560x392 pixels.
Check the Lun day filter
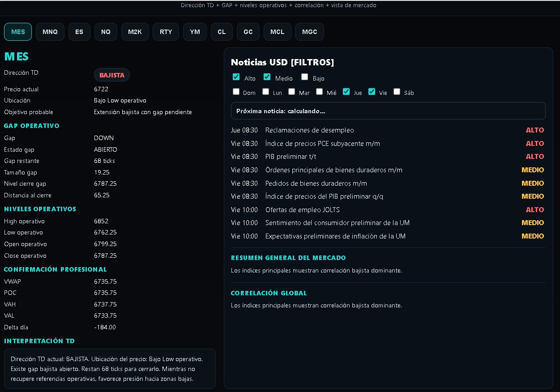coord(266,92)
